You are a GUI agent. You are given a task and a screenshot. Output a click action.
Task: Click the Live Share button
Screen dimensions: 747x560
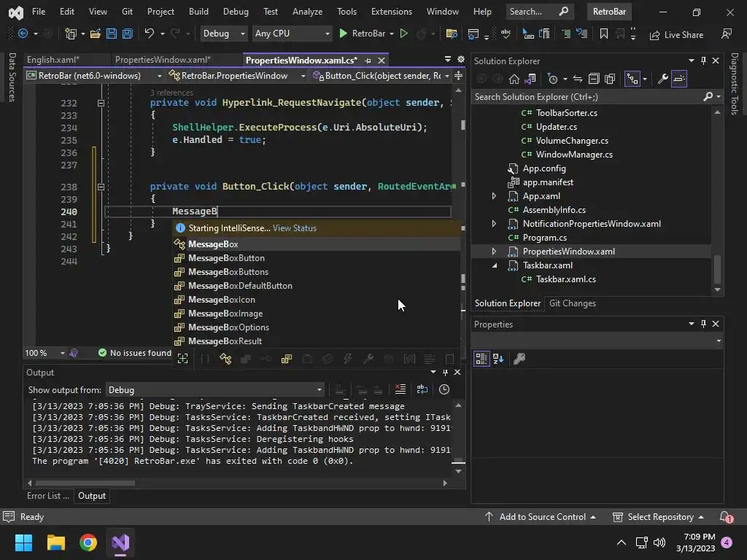tap(676, 34)
